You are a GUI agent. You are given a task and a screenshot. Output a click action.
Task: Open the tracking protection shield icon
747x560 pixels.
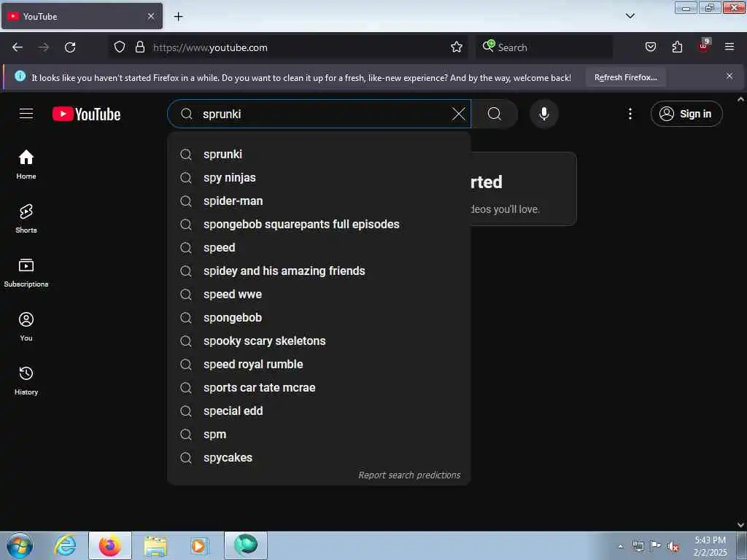point(120,47)
